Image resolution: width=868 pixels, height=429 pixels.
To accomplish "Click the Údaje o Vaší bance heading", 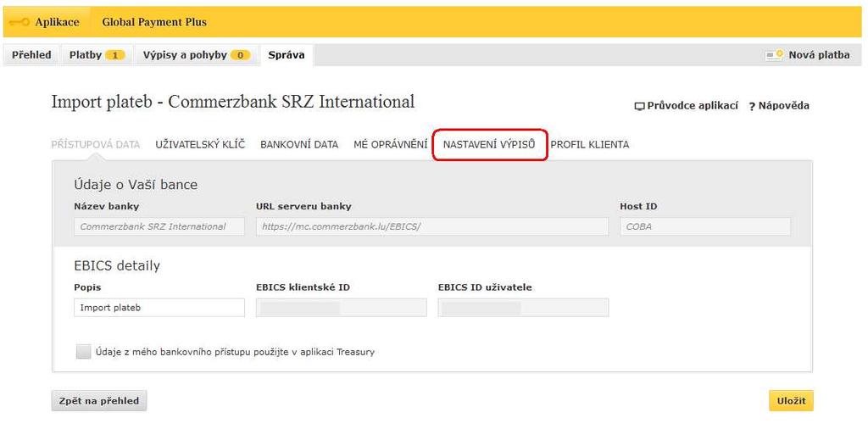I will pyautogui.click(x=136, y=184).
